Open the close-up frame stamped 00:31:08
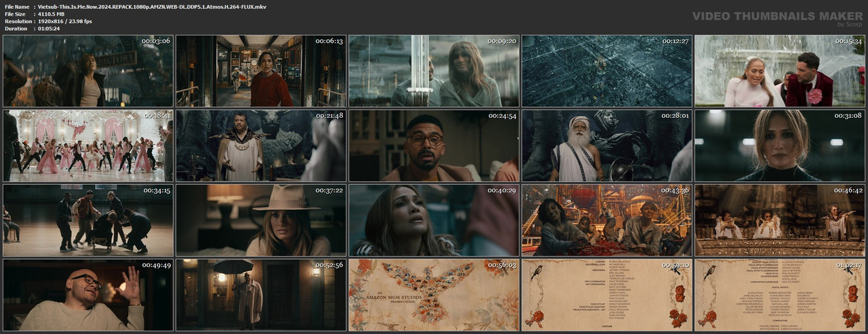 point(780,146)
